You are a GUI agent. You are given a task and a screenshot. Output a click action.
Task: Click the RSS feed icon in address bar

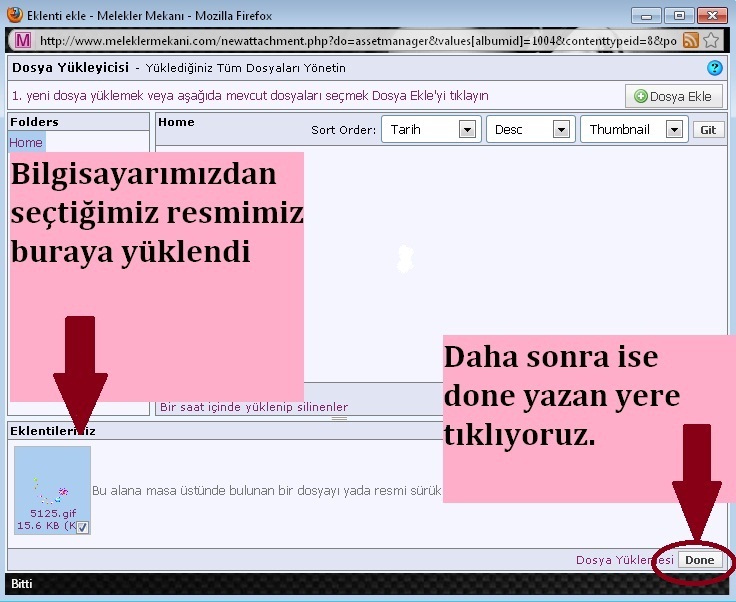(691, 41)
